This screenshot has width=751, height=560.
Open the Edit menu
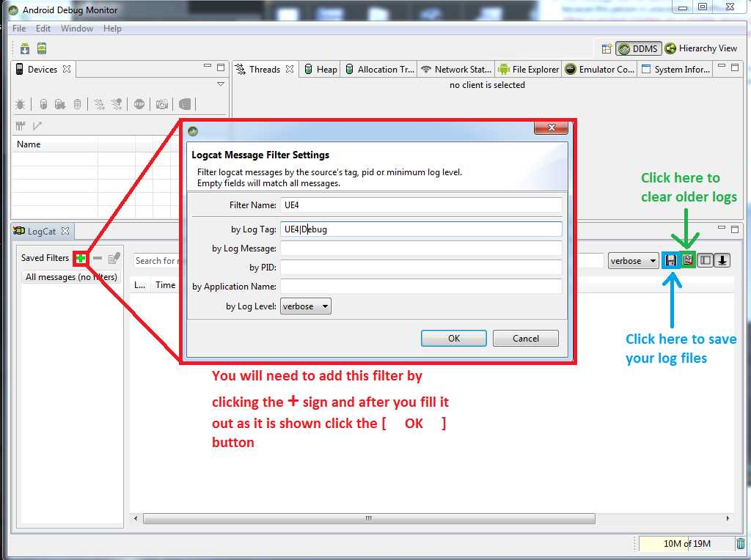click(x=43, y=29)
